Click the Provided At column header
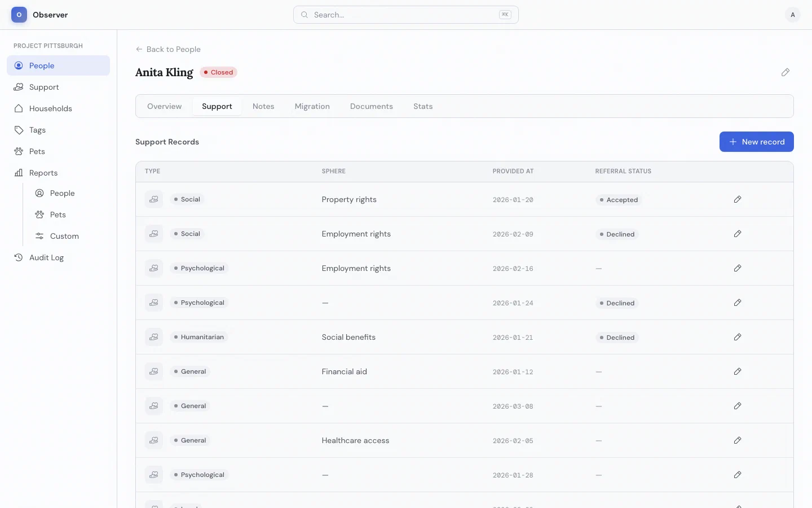This screenshot has height=508, width=812. (513, 171)
